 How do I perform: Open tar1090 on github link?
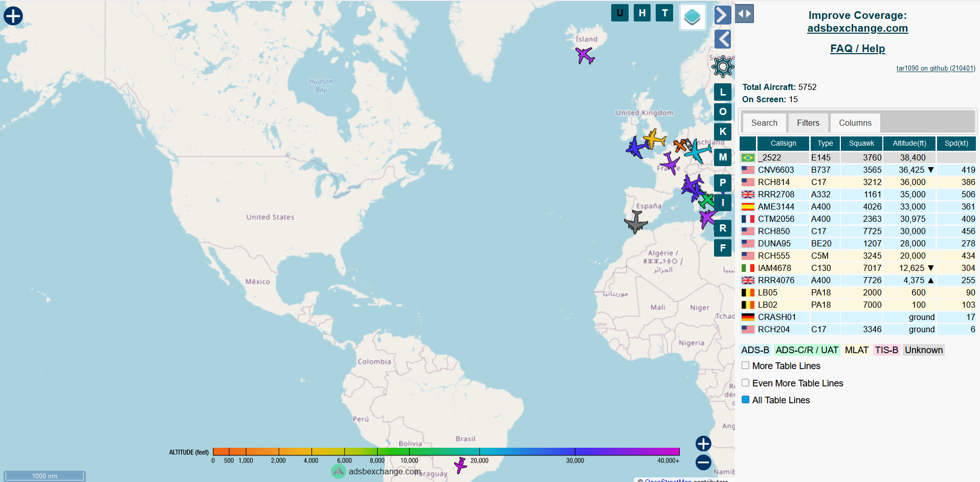click(x=936, y=68)
